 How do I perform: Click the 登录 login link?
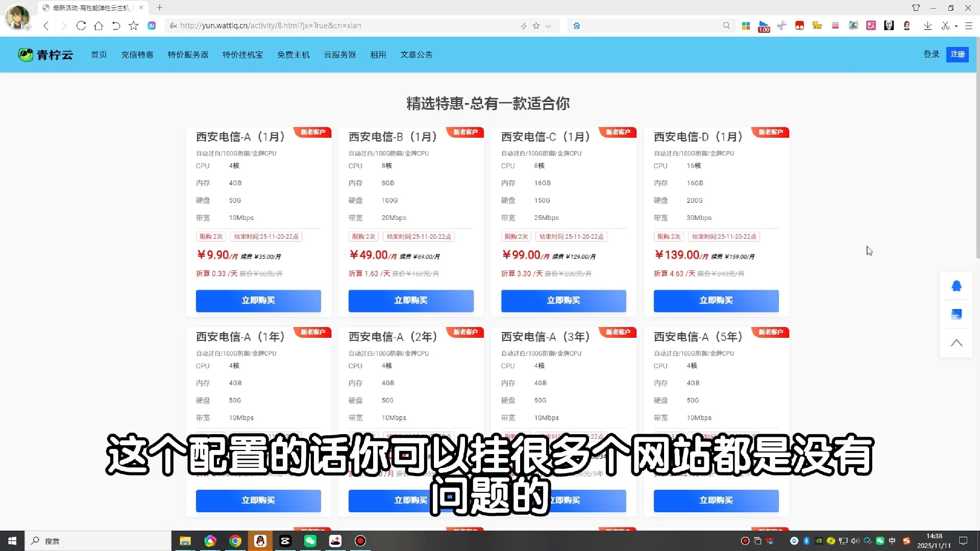click(932, 54)
